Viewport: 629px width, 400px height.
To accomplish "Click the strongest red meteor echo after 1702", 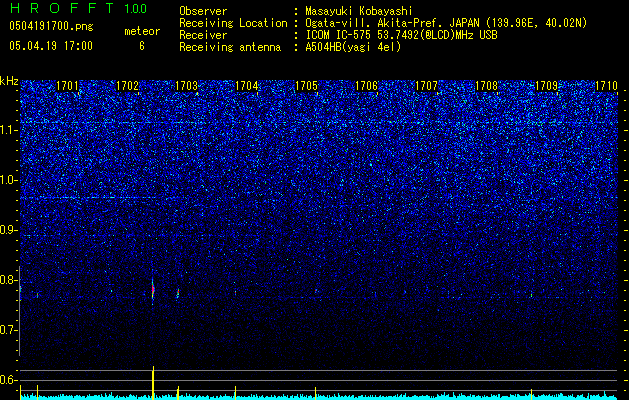I will pyautogui.click(x=153, y=290).
